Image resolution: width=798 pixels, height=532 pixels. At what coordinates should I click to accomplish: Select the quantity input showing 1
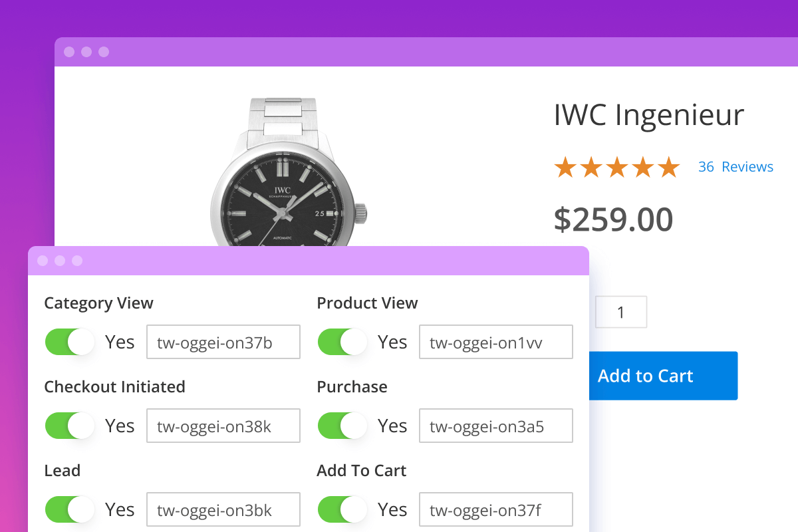click(620, 311)
